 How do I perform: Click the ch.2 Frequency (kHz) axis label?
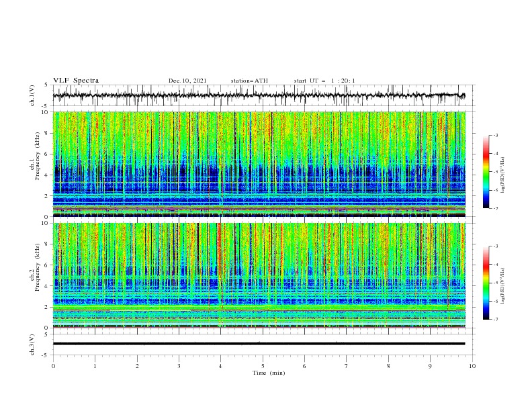(x=35, y=267)
